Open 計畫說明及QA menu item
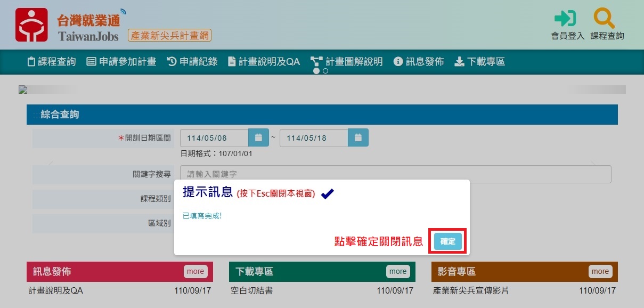Viewport: 644px width, 308px height. coord(264,62)
